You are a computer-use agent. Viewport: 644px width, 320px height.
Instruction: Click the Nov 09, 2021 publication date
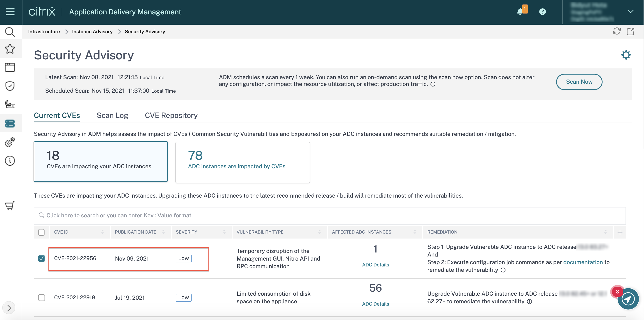[132, 259]
